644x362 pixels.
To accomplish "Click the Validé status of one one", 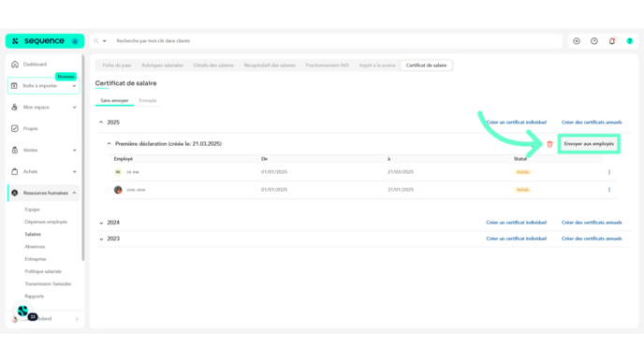I will pos(522,190).
